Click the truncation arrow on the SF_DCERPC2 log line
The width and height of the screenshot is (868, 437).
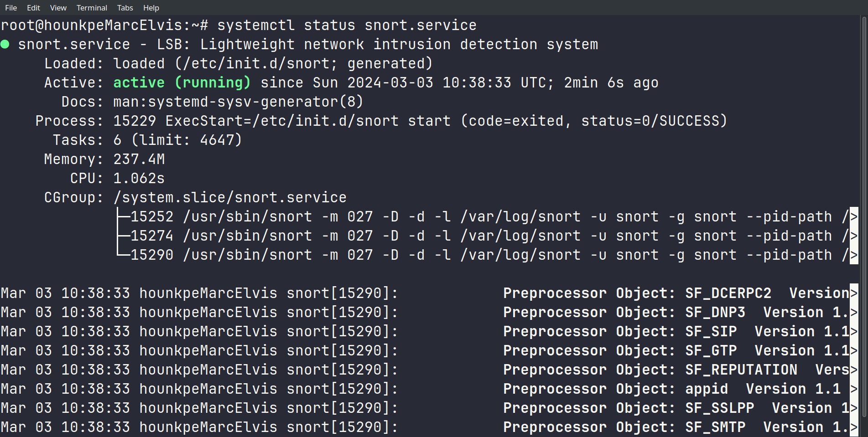click(854, 293)
